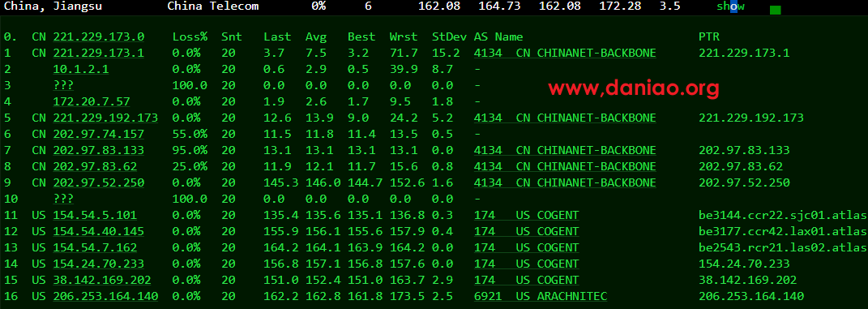Open AS 4134 CHINANET-BACKBONE link in hop 8

(565, 166)
